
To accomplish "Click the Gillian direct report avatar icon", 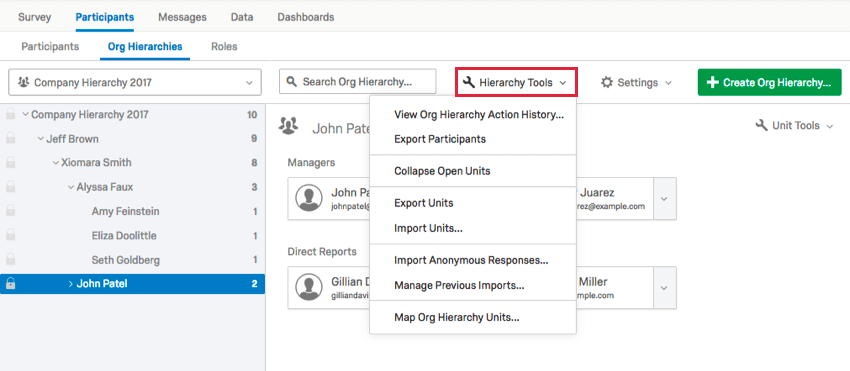I will tap(309, 287).
